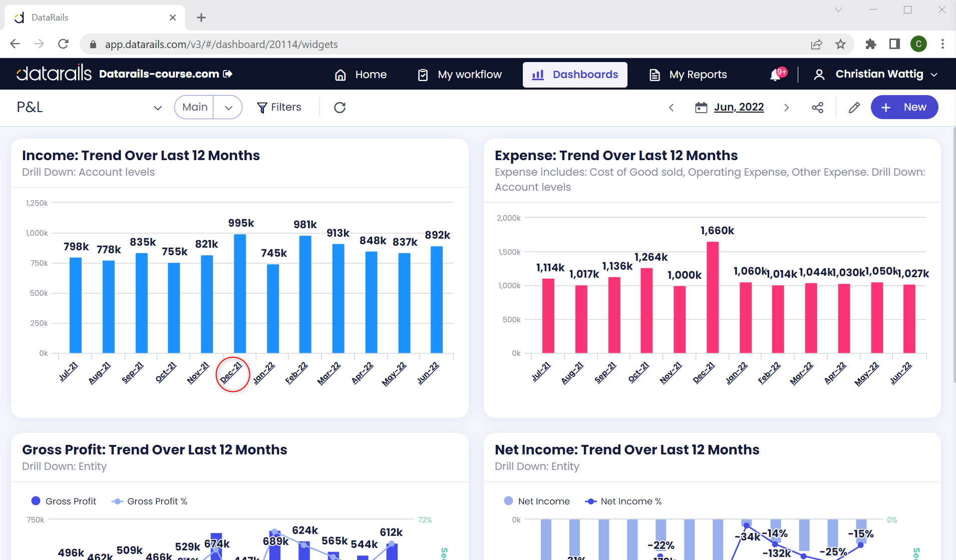Click Gross Profit: Trend Over Last 12 Months title
Image resolution: width=956 pixels, height=560 pixels.
(154, 449)
